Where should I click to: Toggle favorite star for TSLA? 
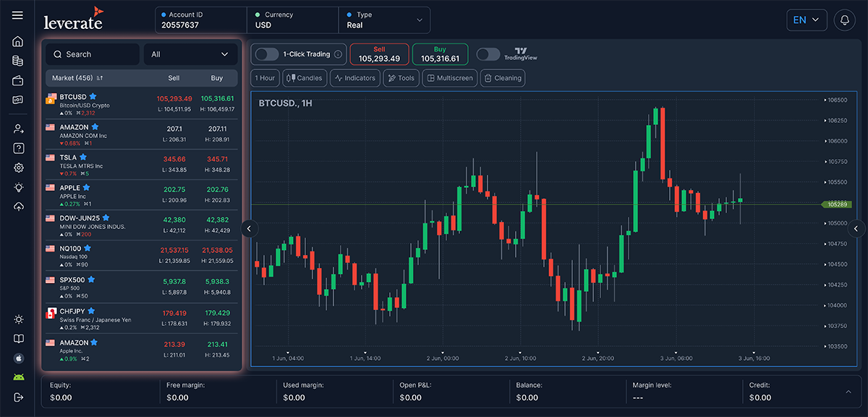tap(83, 157)
